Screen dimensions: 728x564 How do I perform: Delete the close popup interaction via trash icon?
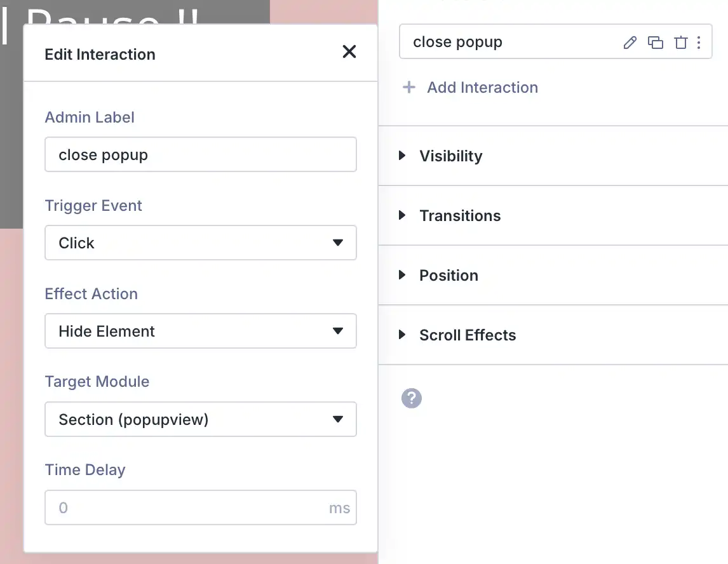pos(680,43)
